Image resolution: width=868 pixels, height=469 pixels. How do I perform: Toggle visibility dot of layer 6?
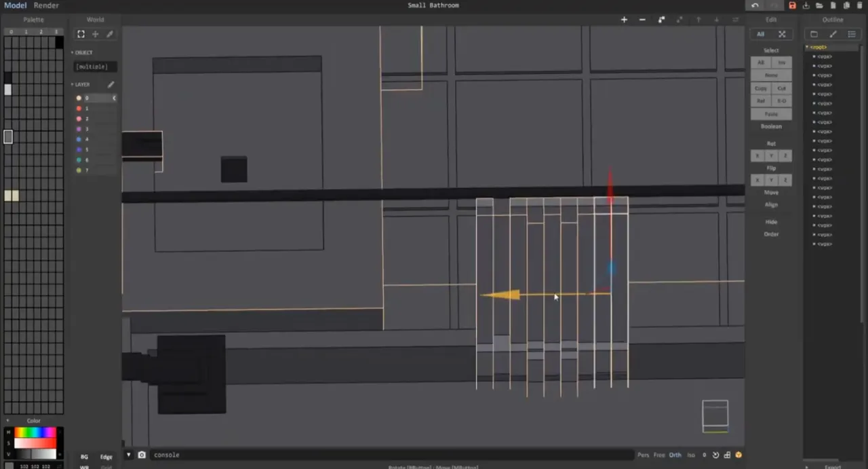click(79, 160)
